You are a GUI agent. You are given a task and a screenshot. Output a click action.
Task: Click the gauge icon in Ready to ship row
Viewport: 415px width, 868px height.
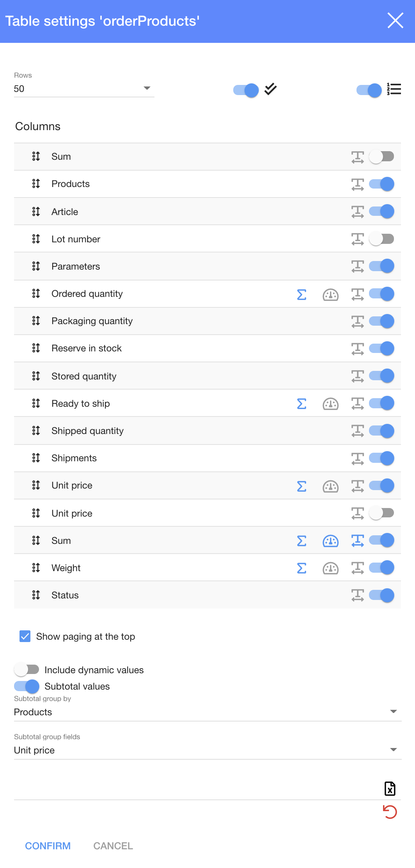(x=330, y=404)
